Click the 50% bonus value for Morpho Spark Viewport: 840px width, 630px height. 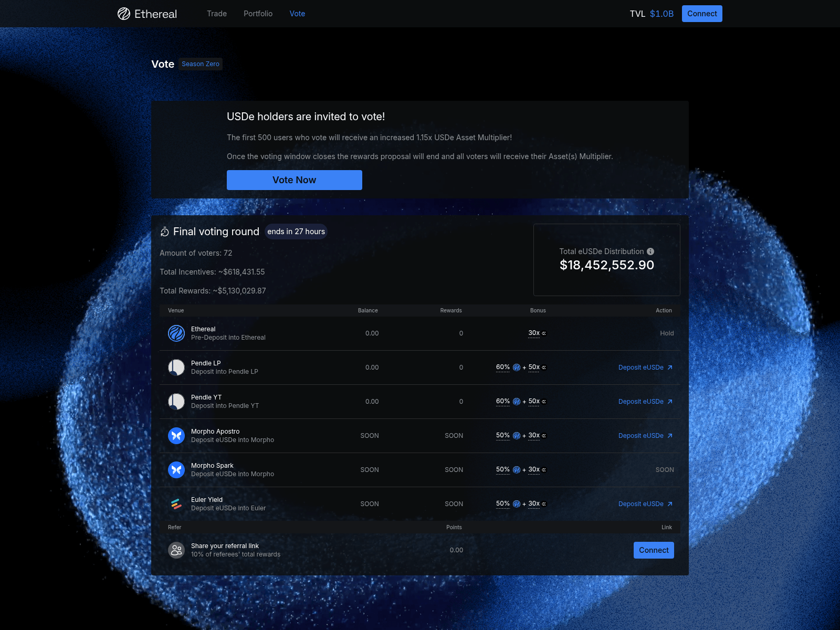502,469
